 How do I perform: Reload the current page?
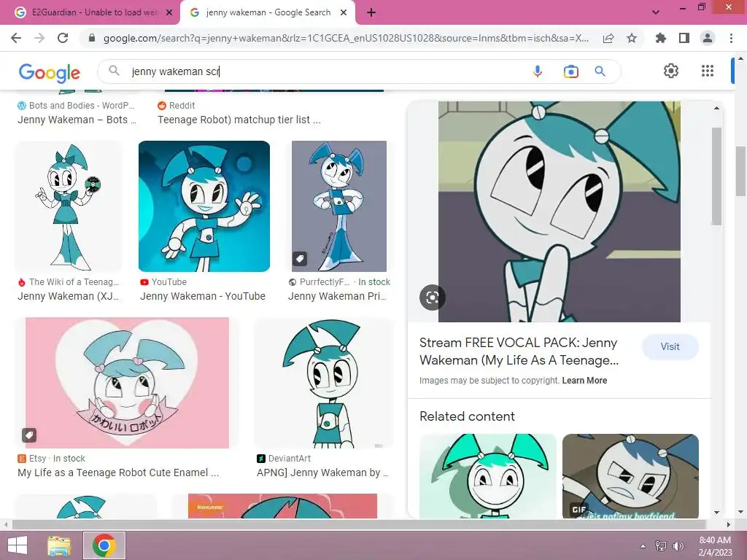tap(63, 38)
